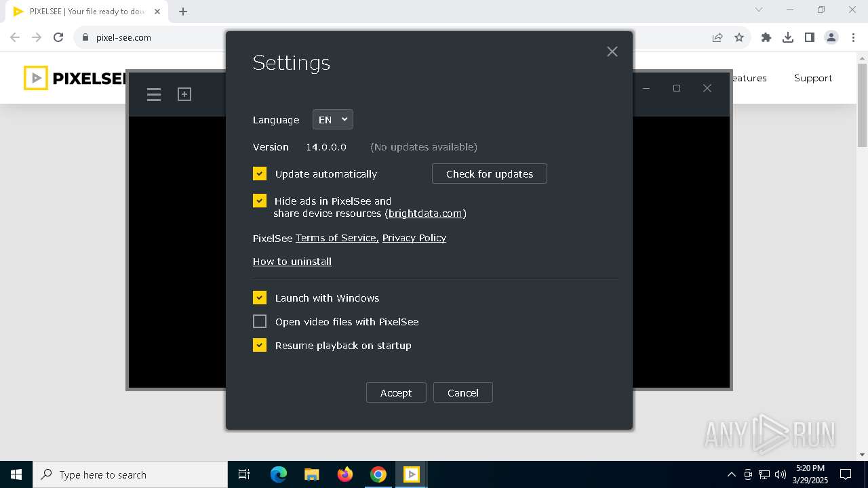Screen dimensions: 868x488
Task: Open Chrome profile avatar
Action: (x=831, y=37)
